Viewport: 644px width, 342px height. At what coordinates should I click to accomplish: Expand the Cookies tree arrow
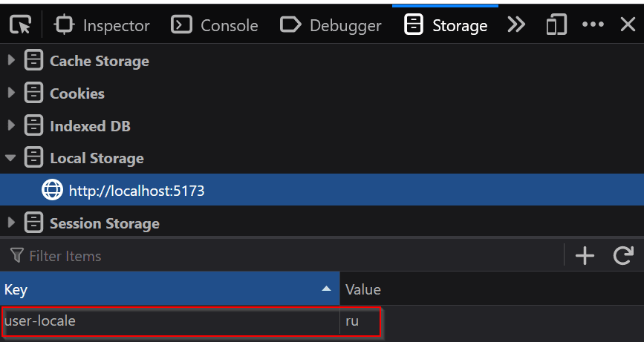[11, 93]
